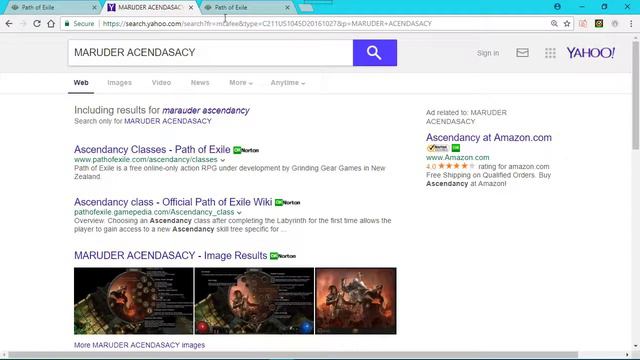This screenshot has height=360, width=640.
Task: Open the Yahoo Mail envelope icon
Action: pyautogui.click(x=522, y=53)
